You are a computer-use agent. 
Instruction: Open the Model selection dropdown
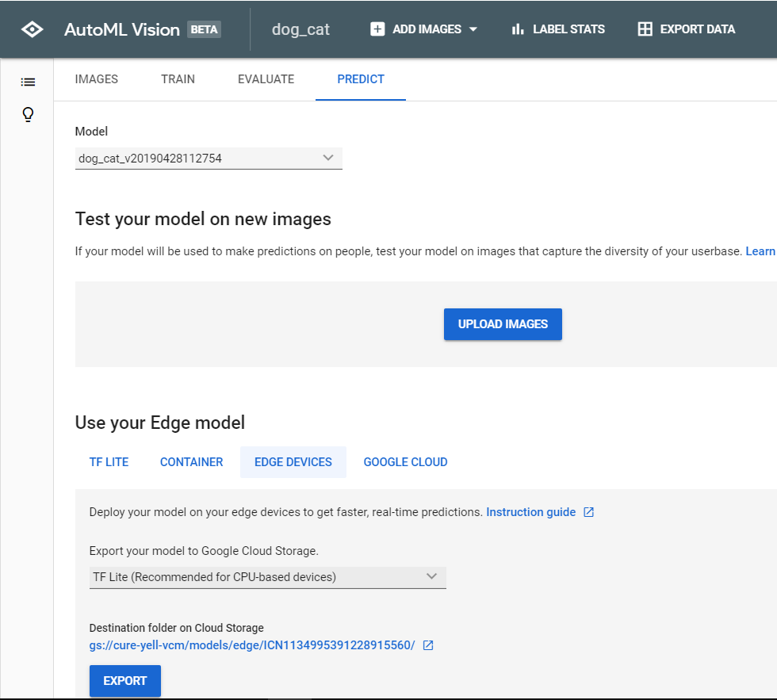coord(209,159)
